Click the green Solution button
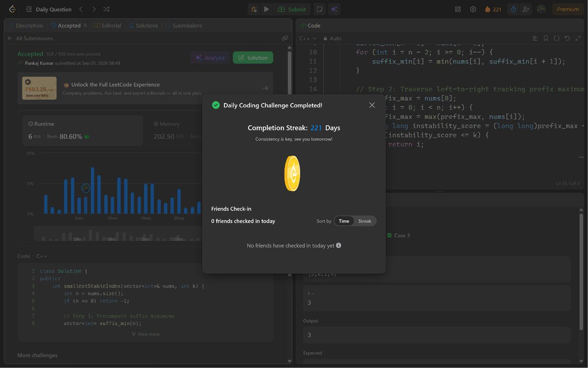Screen dimensions: 588x368 coord(253,58)
